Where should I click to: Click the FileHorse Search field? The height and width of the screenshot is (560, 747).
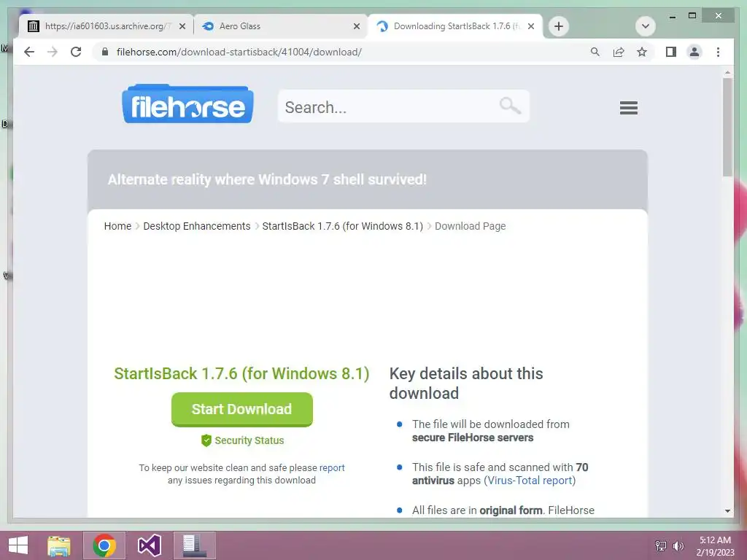pos(403,106)
